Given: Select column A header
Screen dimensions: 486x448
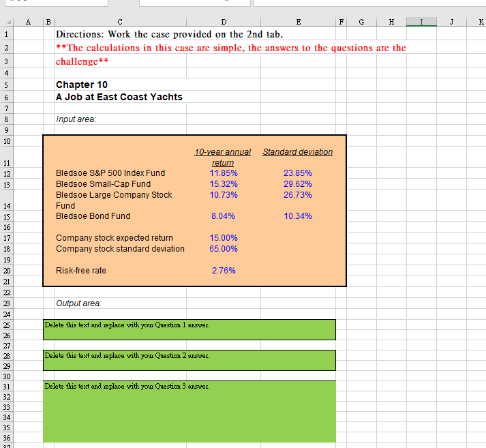Looking at the screenshot, I should [x=28, y=22].
